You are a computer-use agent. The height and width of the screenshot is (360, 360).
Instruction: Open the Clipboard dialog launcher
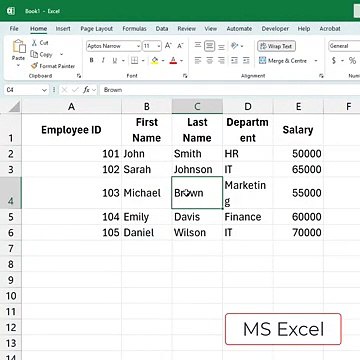click(79, 76)
